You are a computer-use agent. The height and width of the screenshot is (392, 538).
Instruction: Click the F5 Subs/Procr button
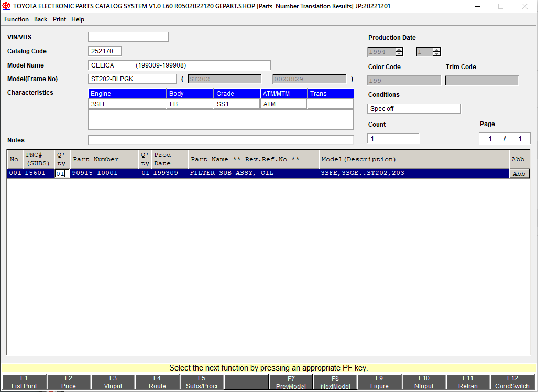[202, 382]
